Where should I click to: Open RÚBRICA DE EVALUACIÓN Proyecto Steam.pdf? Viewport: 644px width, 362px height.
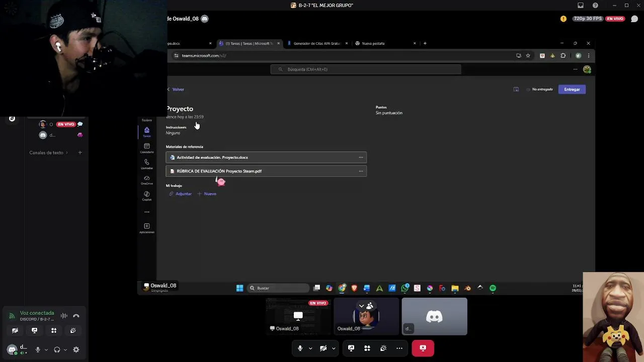[266, 171]
